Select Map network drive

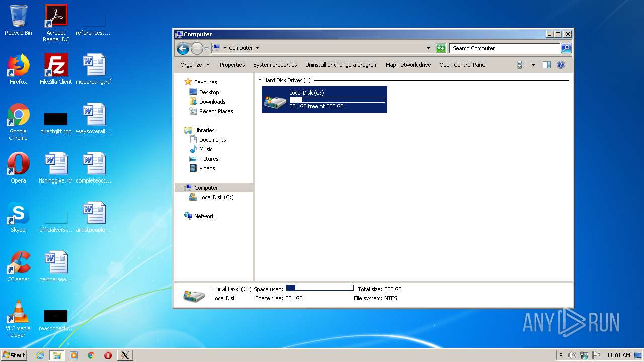coord(408,65)
